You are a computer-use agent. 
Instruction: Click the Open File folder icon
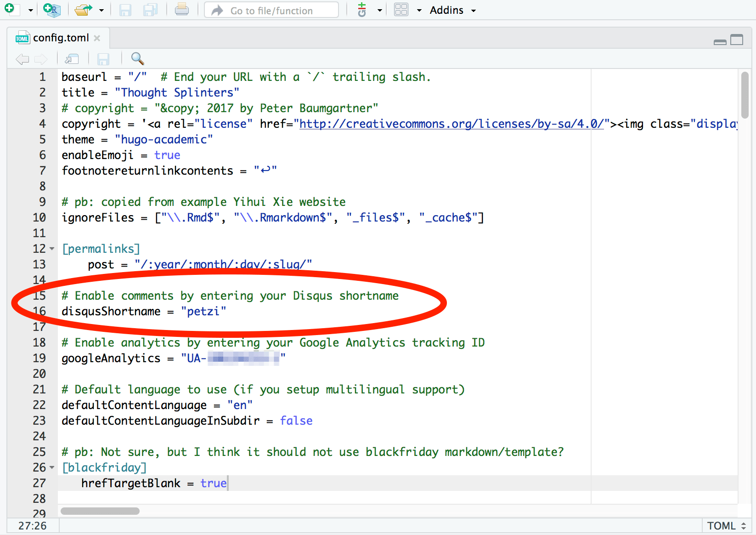coord(83,10)
